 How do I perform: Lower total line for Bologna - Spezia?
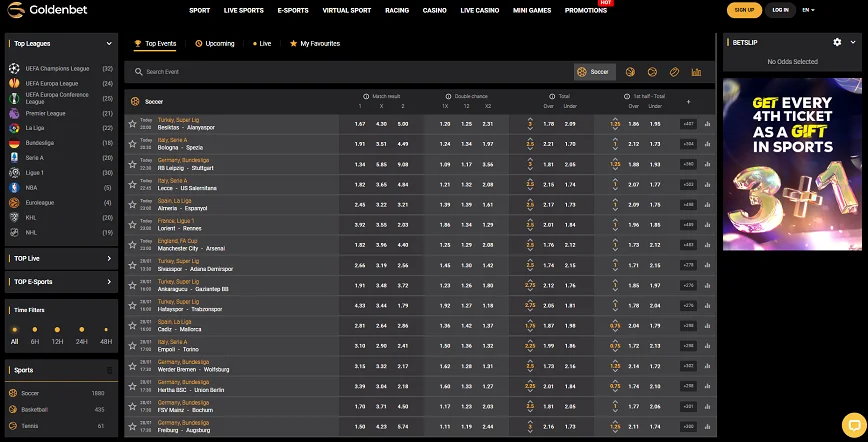click(530, 148)
